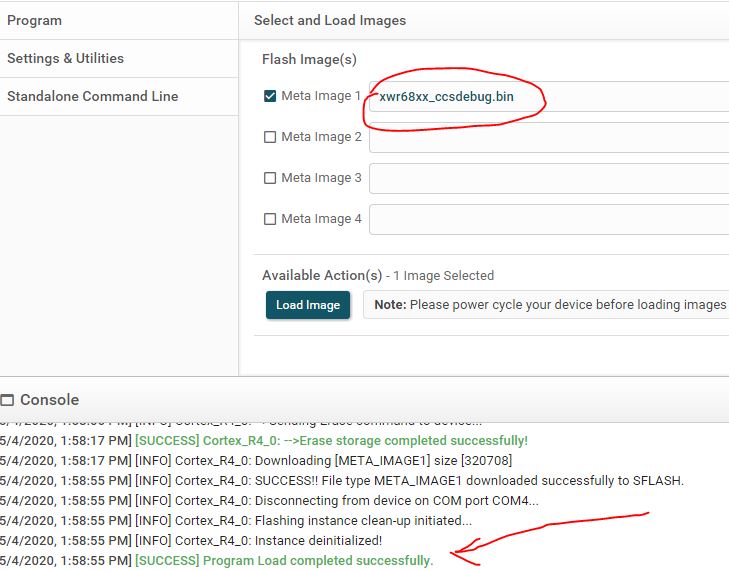Focus the Meta Image 3 path field

[548, 178]
